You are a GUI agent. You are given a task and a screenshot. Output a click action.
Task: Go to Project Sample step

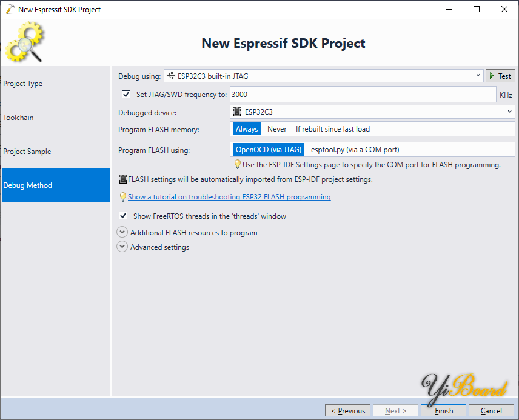point(56,152)
